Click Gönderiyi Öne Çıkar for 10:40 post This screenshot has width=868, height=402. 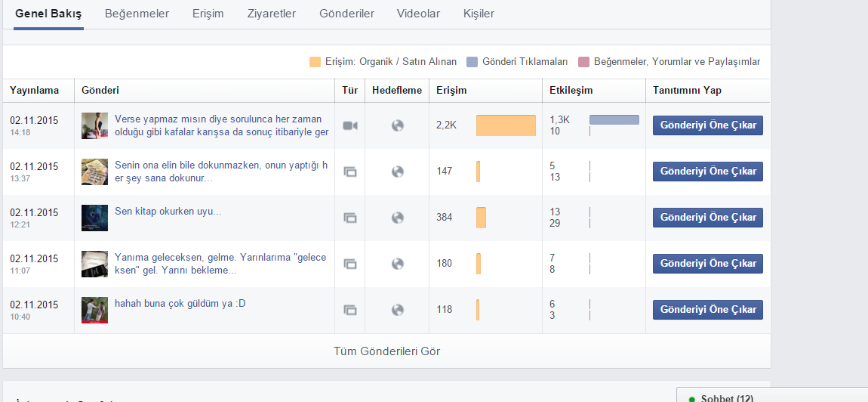click(708, 309)
